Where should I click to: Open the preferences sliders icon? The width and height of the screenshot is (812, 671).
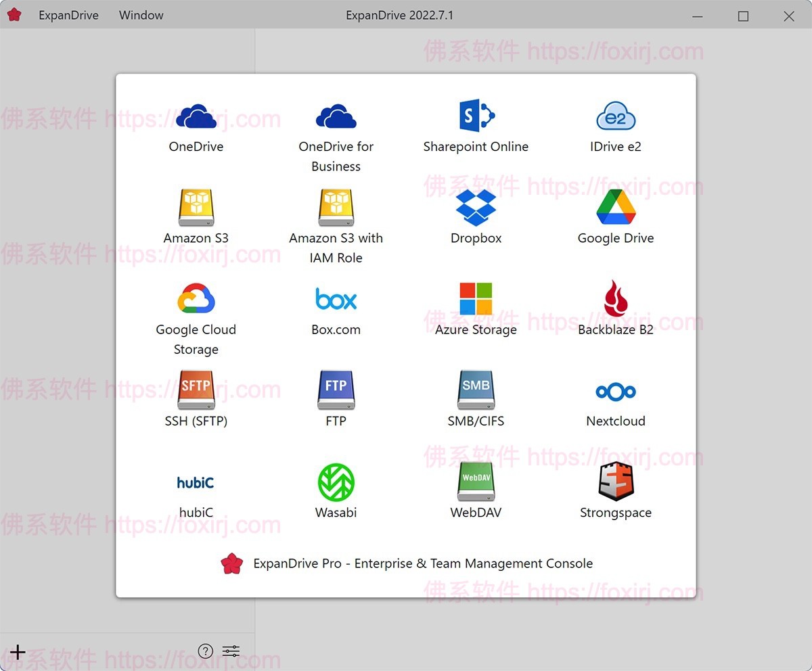tap(230, 651)
